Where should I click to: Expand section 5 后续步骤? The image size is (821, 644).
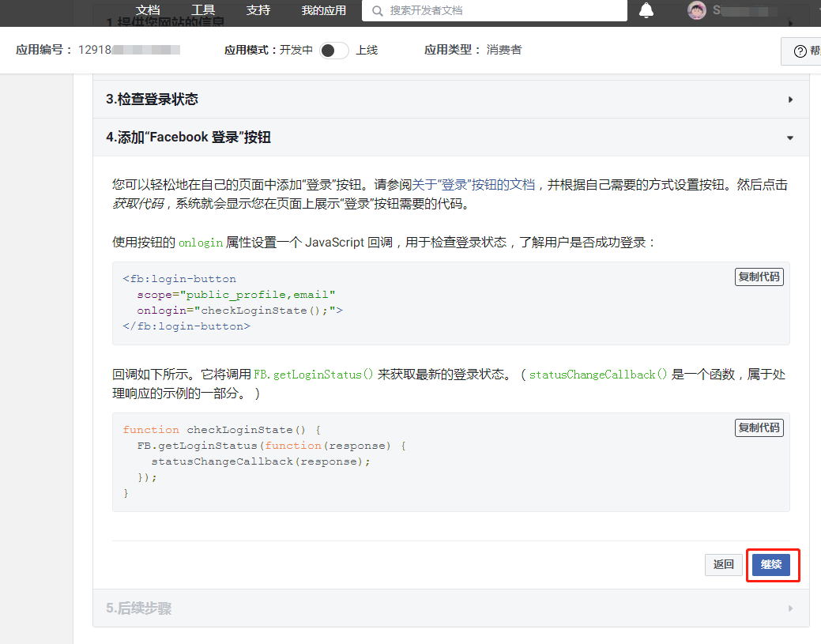pyautogui.click(x=451, y=608)
